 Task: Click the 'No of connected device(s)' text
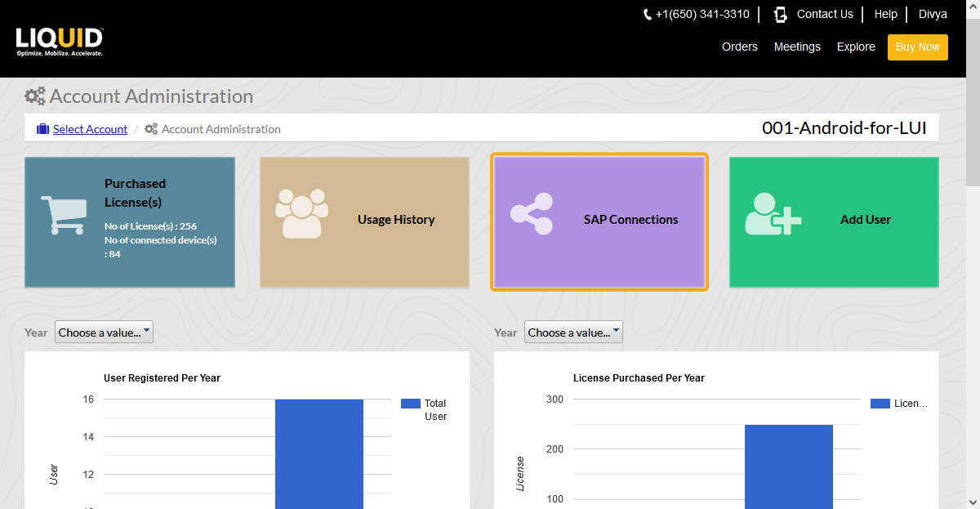coord(161,240)
